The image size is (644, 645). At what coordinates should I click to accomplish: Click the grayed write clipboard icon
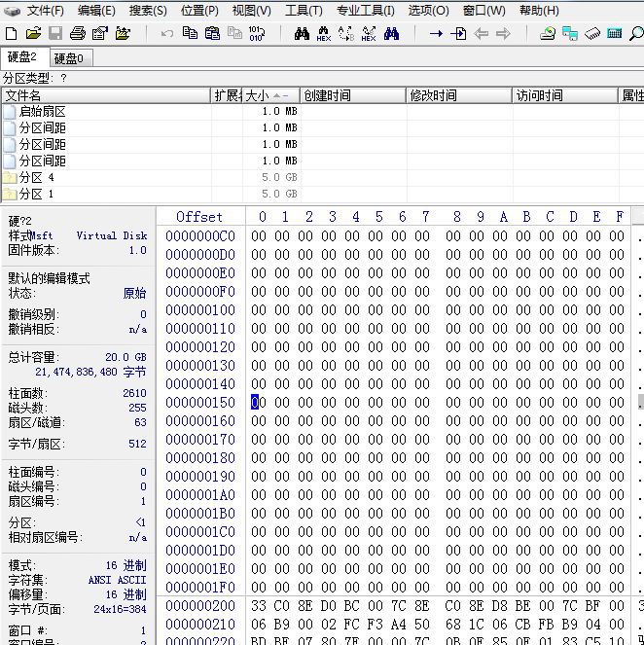pyautogui.click(x=234, y=33)
